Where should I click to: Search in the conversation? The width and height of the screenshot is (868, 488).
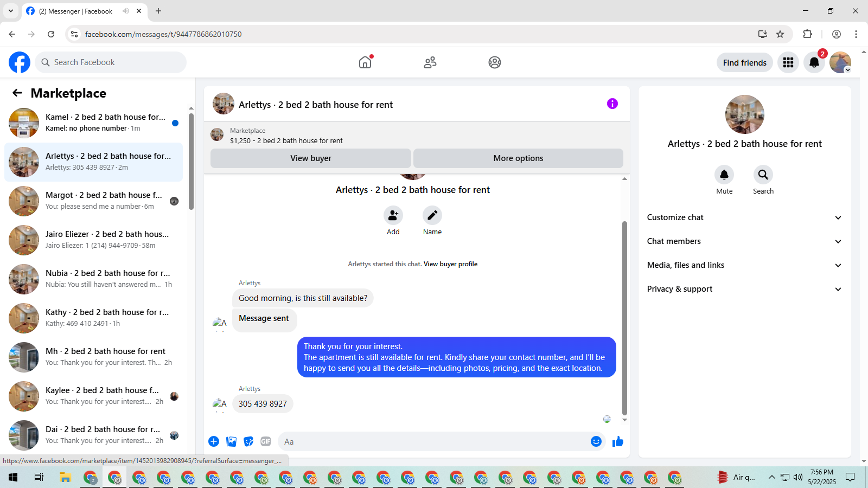tap(763, 175)
